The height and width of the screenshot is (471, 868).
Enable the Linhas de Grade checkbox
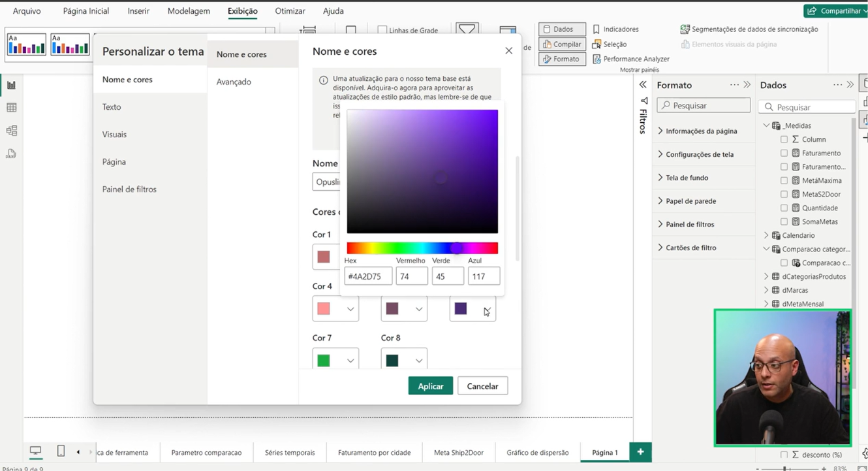point(382,30)
